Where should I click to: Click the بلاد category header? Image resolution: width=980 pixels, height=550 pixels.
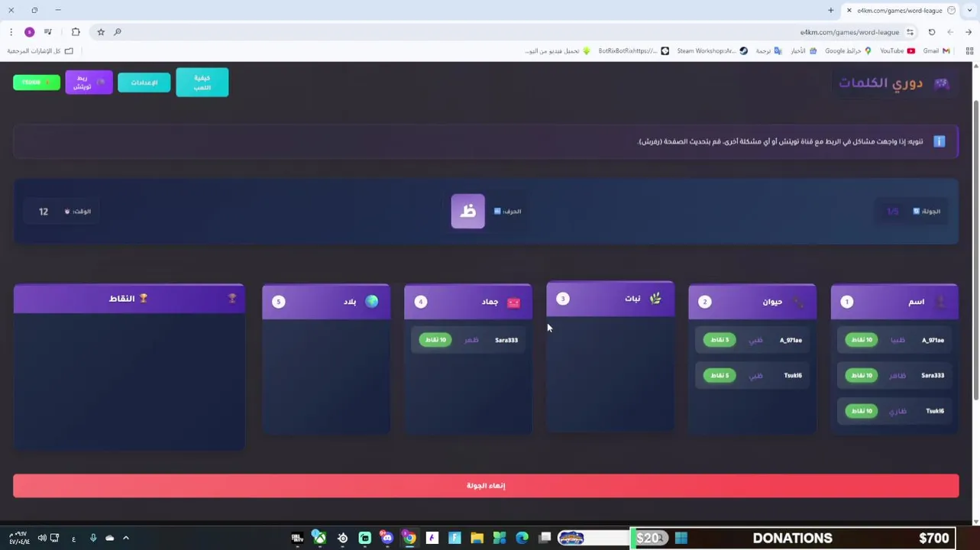(326, 302)
